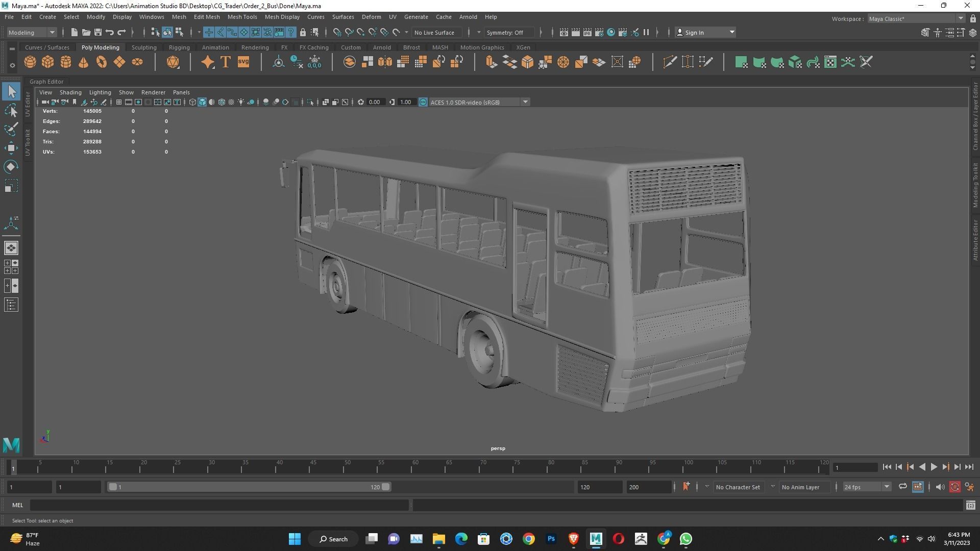980x551 pixels.
Task: Click the Extrude shelf icon
Action: (x=492, y=62)
